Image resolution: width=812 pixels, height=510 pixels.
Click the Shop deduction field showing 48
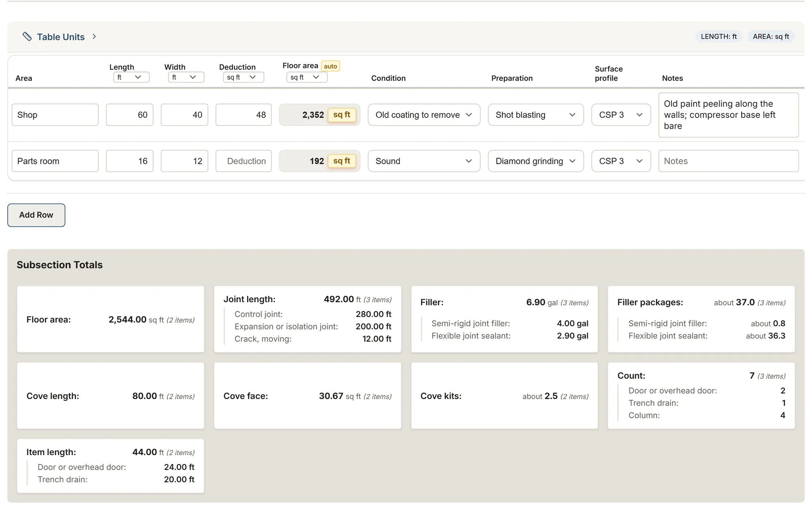click(x=244, y=115)
